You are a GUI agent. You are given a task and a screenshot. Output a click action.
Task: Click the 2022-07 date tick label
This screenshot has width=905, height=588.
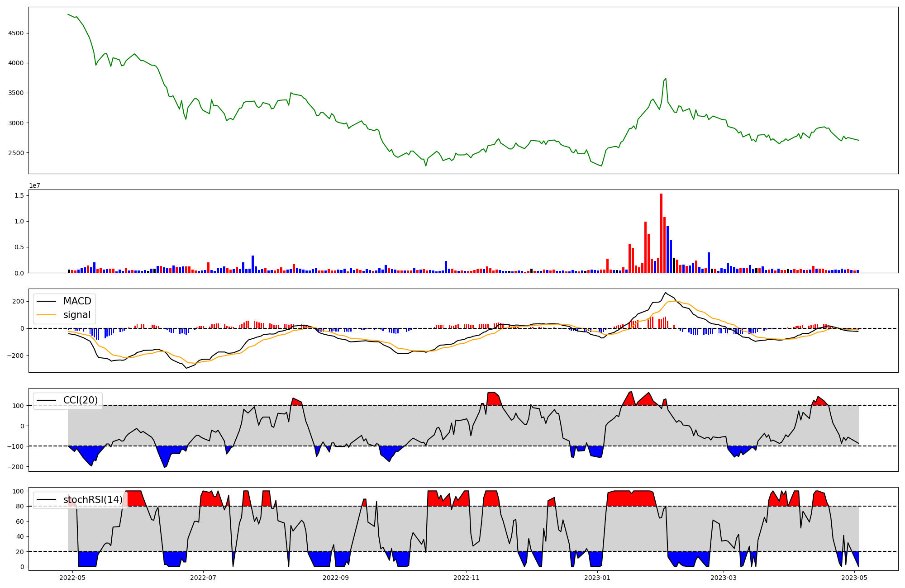(203, 578)
